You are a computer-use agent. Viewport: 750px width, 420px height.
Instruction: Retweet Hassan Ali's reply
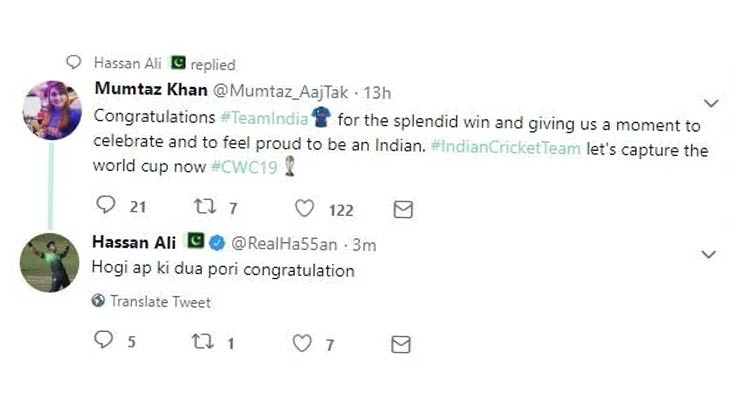coord(204,342)
